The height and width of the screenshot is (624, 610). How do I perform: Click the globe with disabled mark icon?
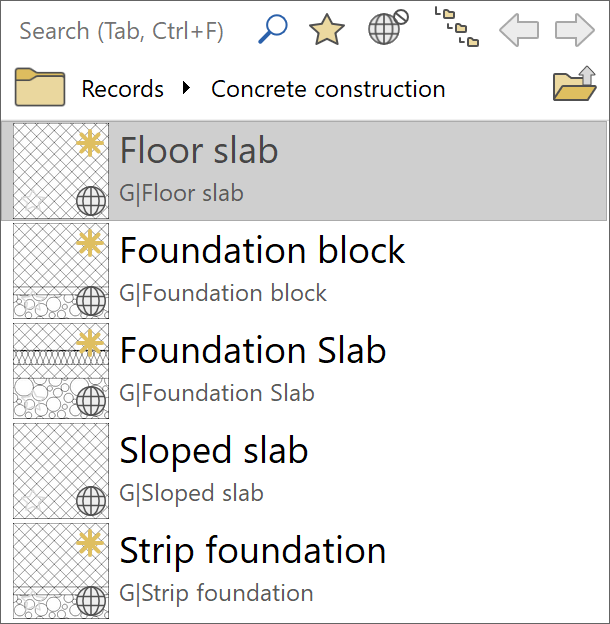387,28
